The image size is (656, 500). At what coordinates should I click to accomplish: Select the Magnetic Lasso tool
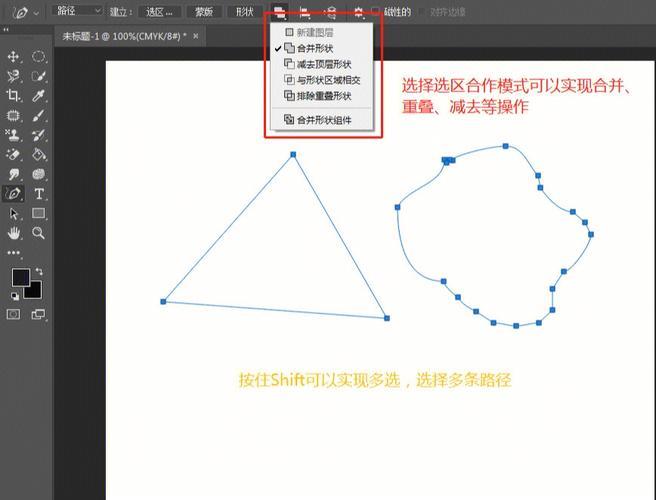click(13, 76)
